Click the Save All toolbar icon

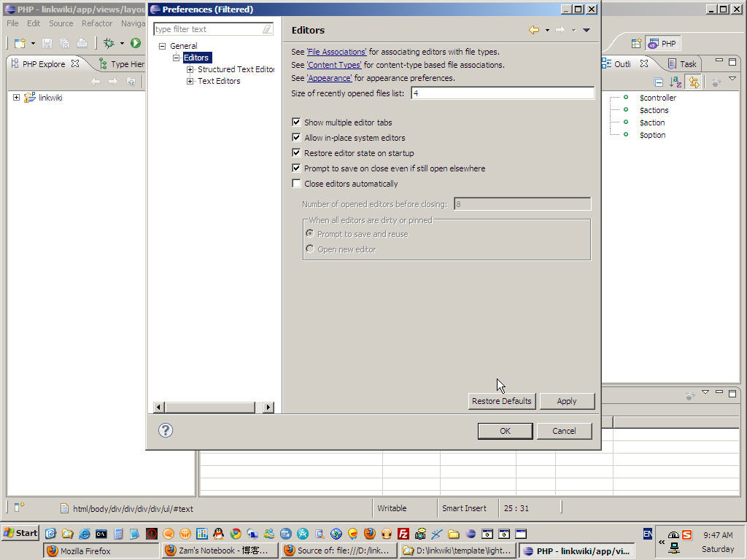[64, 43]
